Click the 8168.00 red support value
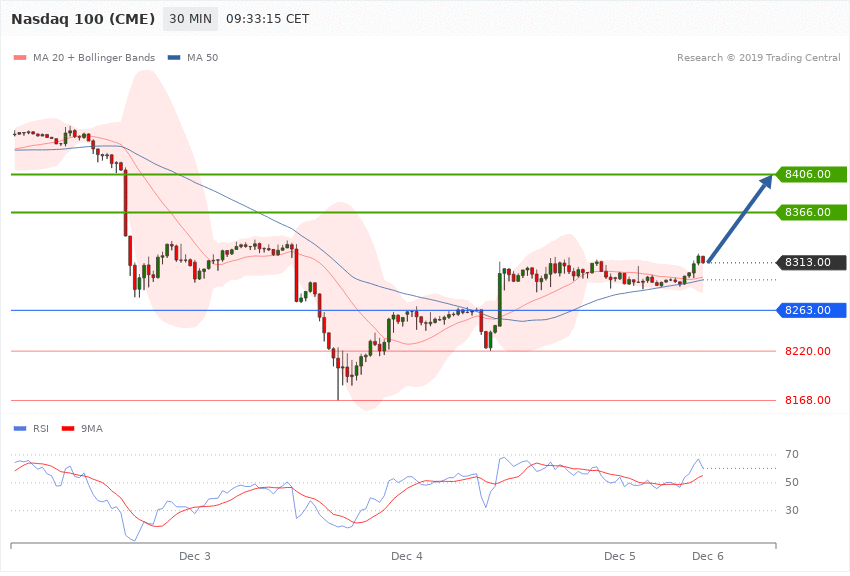The image size is (850, 576). (x=808, y=400)
